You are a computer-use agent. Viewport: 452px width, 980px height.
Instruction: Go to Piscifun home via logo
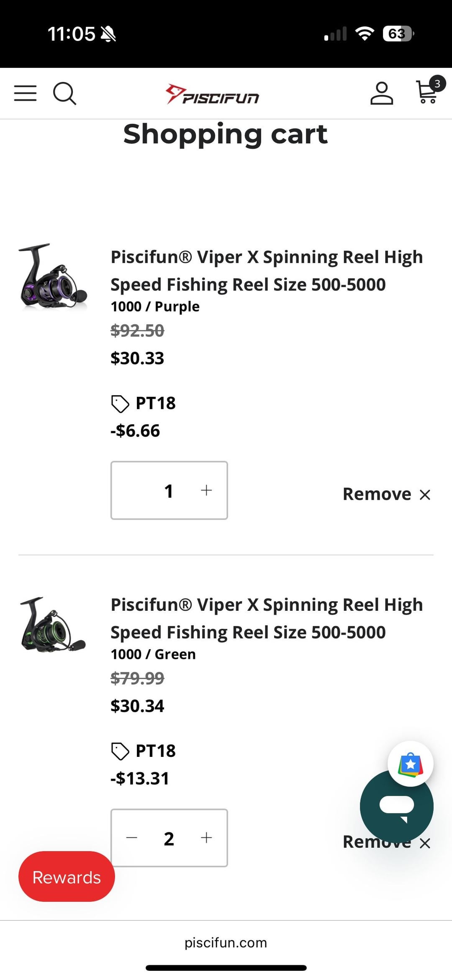coord(212,94)
